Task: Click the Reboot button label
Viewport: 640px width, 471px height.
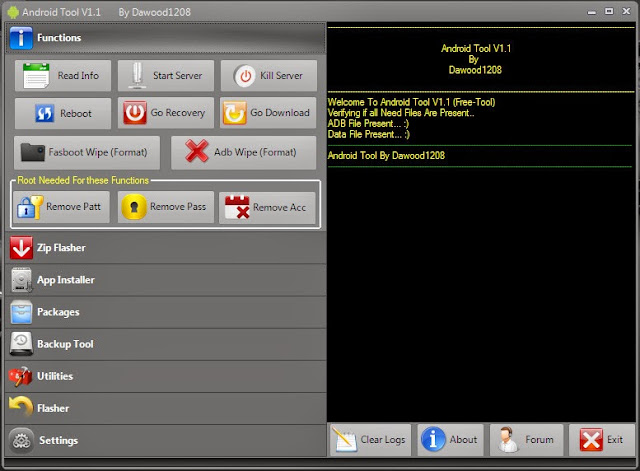Action: point(76,113)
